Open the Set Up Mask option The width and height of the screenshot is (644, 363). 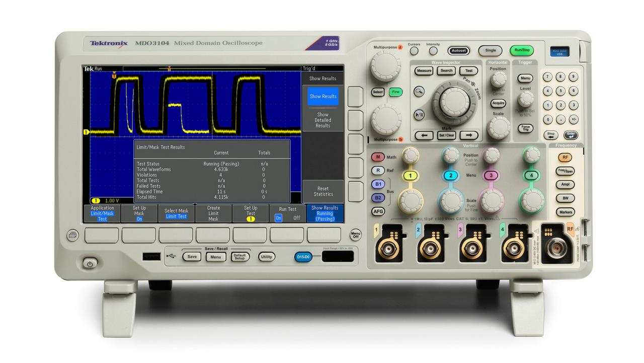point(139,213)
